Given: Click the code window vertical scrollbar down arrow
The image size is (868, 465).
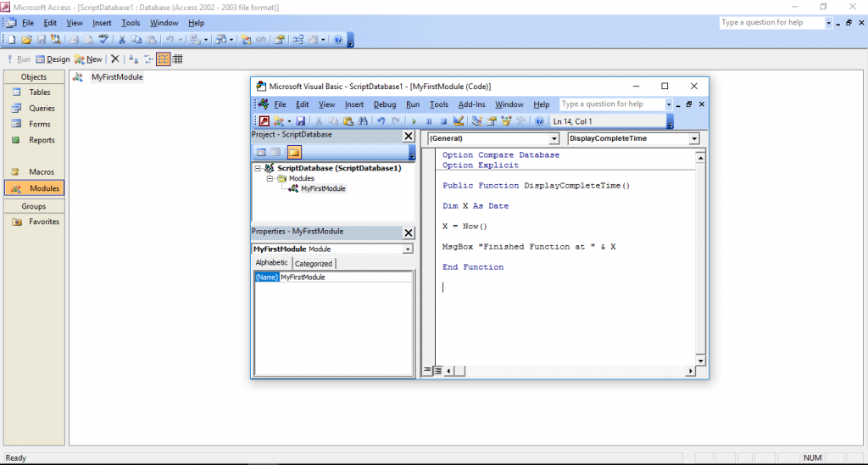Looking at the screenshot, I should pyautogui.click(x=700, y=361).
